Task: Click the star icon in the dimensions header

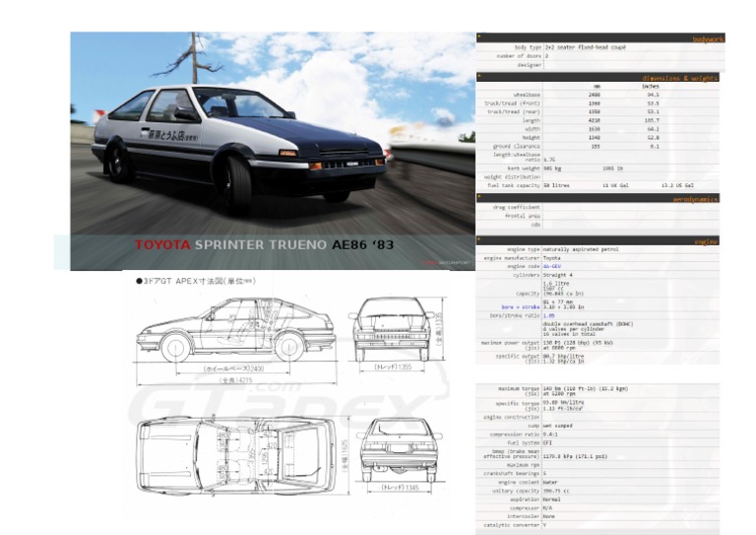Action: tap(479, 75)
